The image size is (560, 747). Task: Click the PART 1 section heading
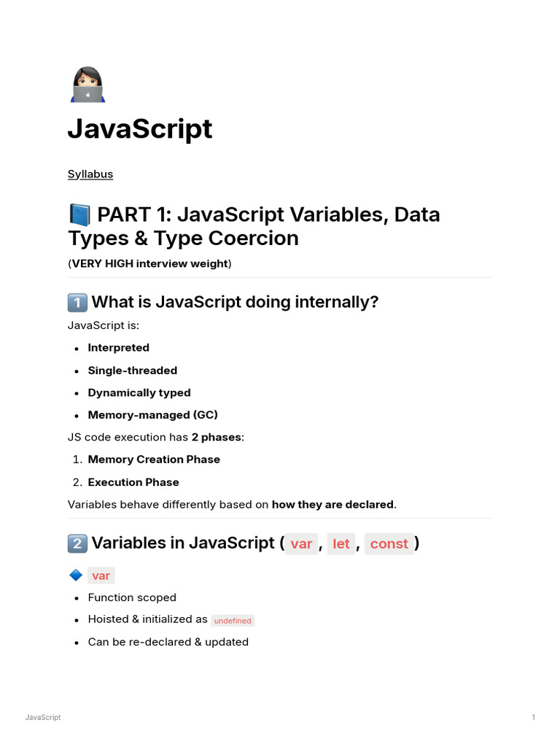pos(254,226)
